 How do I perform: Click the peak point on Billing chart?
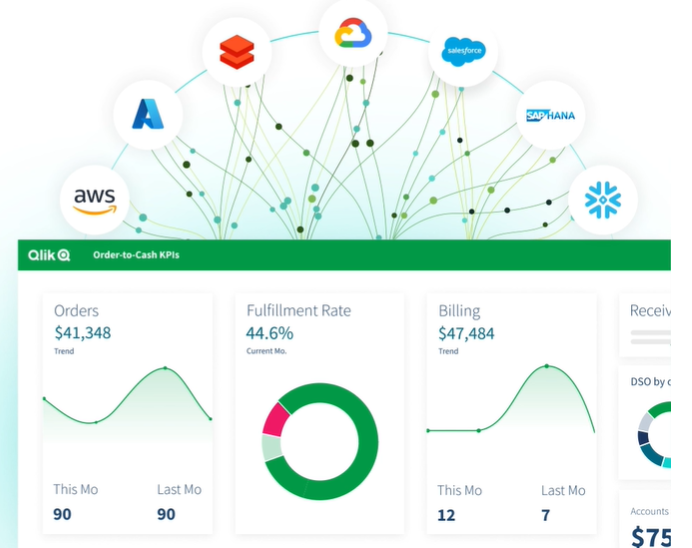click(547, 366)
